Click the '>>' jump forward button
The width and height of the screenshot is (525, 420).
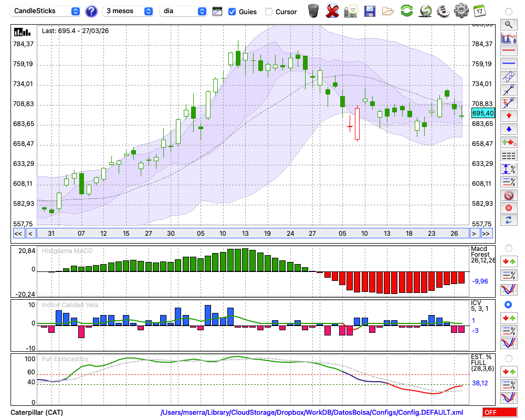(x=487, y=234)
